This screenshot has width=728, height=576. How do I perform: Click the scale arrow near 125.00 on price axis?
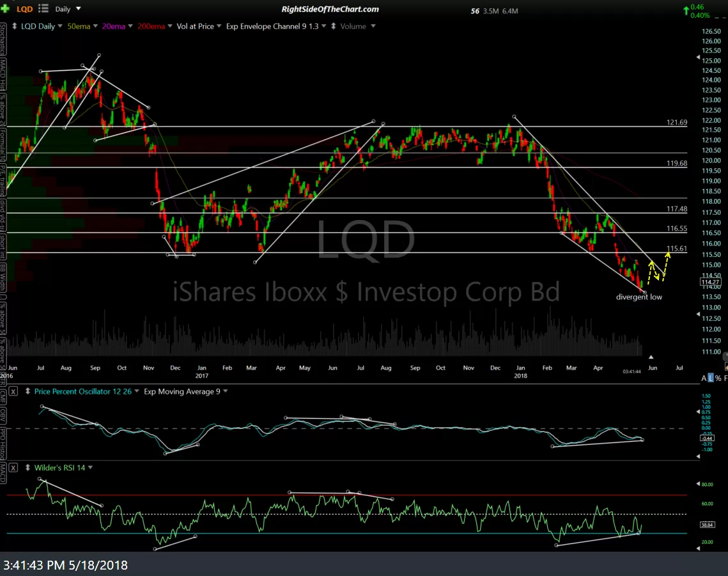[698, 57]
